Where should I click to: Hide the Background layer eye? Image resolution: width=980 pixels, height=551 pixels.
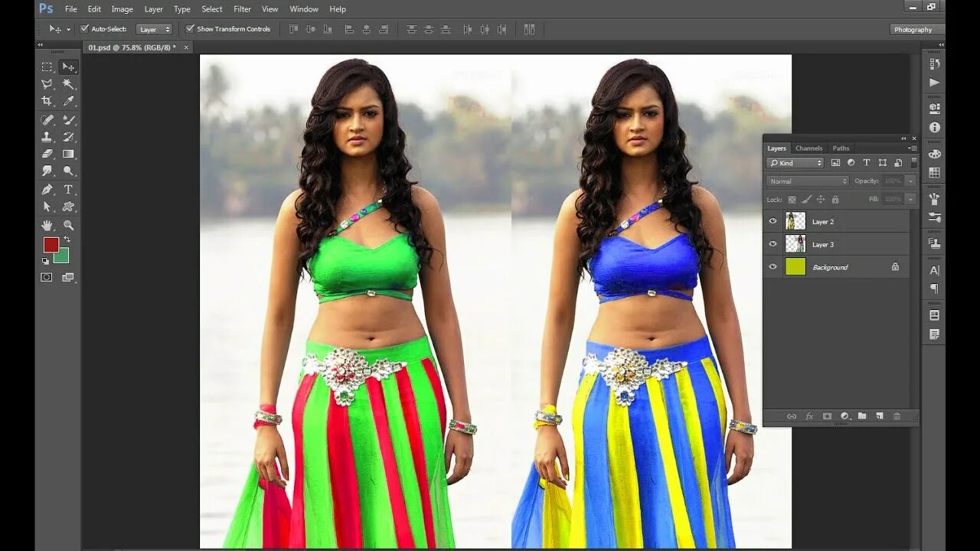pyautogui.click(x=773, y=267)
